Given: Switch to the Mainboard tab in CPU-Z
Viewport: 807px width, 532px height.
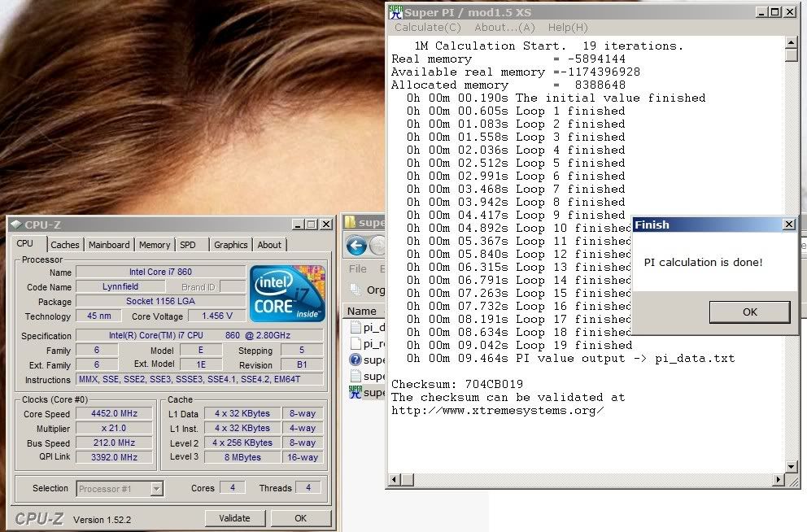Looking at the screenshot, I should pyautogui.click(x=109, y=245).
